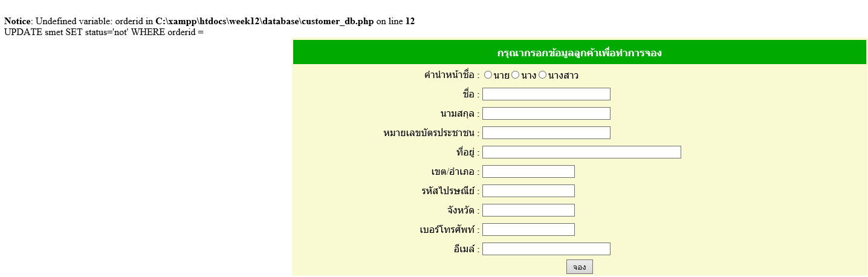Focus the รหัสไปรษณีย์ (postal code) input
This screenshot has height=277, width=868.
pos(528,191)
